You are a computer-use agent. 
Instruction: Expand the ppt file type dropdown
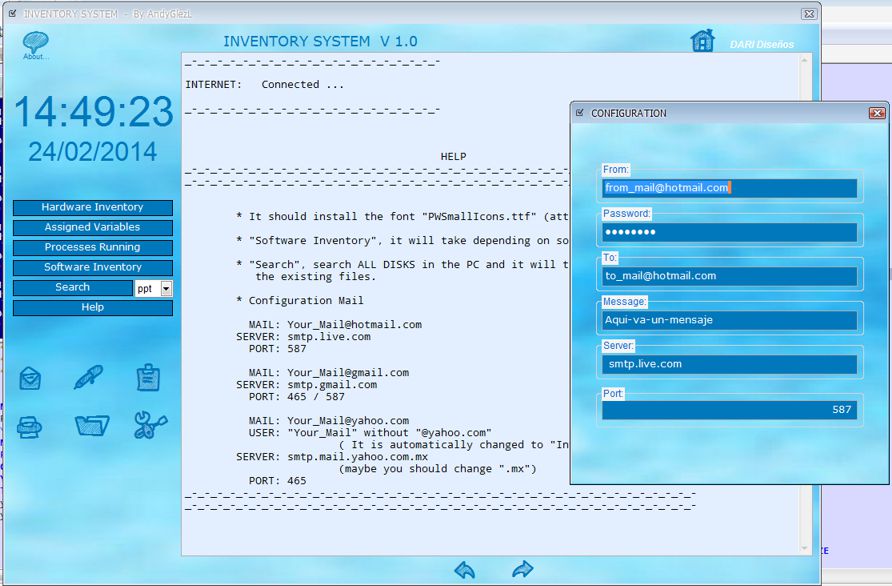coord(166,288)
